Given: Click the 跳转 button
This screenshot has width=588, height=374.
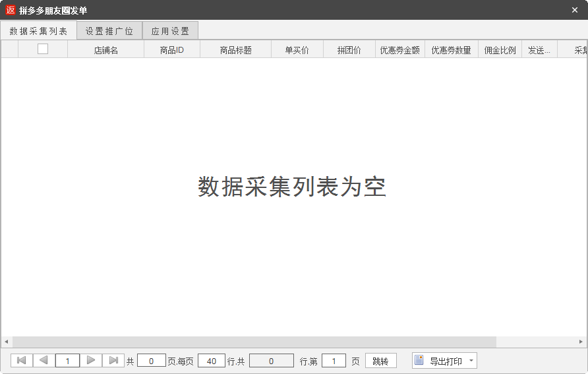Looking at the screenshot, I should point(380,361).
